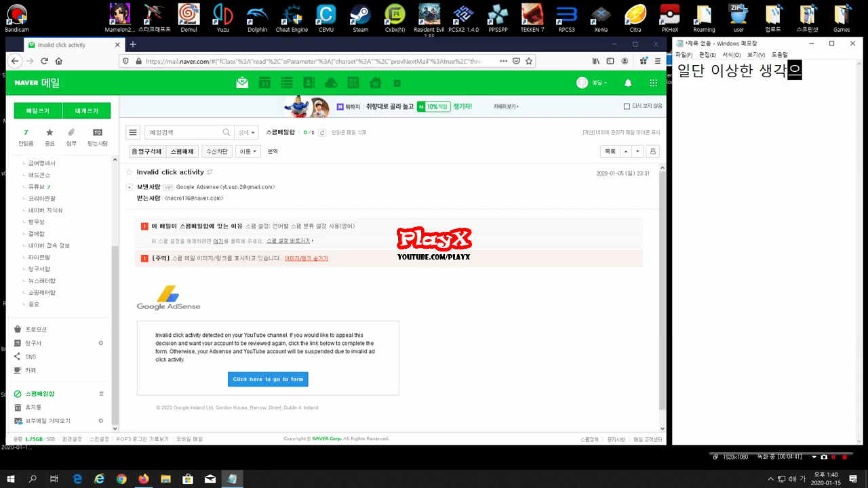Open Steam desktop shortcut
The width and height of the screenshot is (868, 488).
point(361,18)
